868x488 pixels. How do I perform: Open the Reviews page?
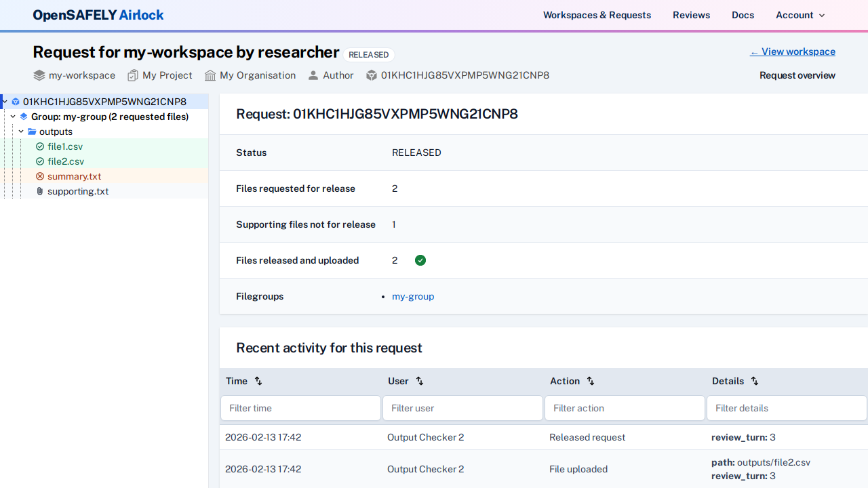tap(691, 15)
